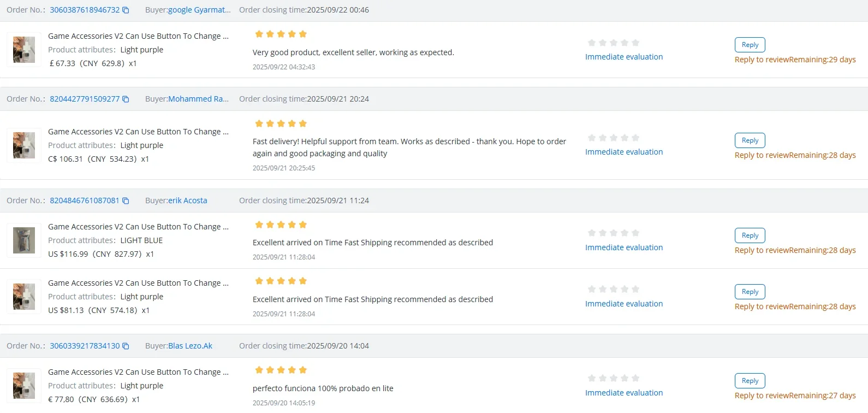Open buyer profile Blas Lezo.Ak
Screen dimensions: 868x413
pos(190,346)
